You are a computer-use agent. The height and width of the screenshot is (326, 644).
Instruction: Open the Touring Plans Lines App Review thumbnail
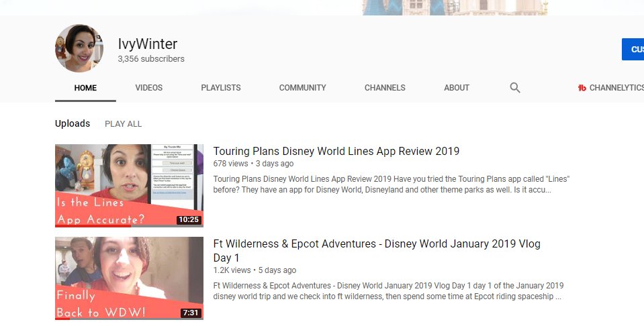(129, 185)
